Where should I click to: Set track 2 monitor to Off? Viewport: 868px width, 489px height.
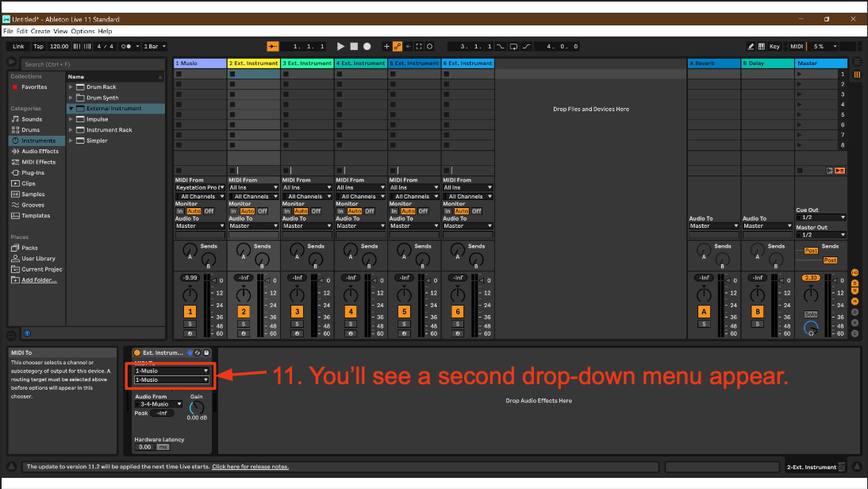(x=263, y=211)
